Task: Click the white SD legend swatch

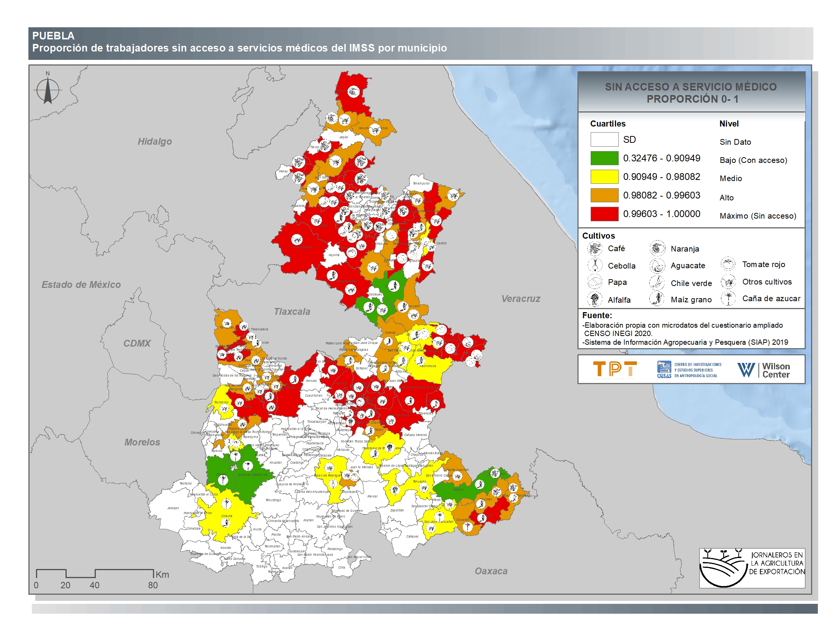Action: 604,139
